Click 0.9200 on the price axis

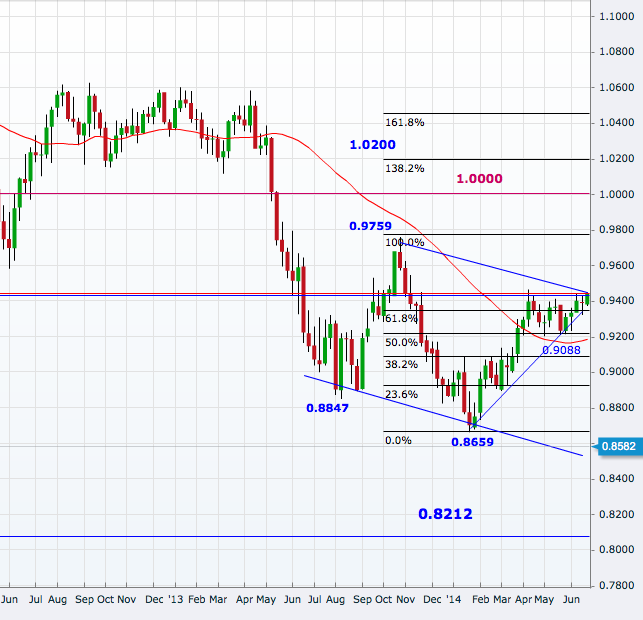click(617, 336)
